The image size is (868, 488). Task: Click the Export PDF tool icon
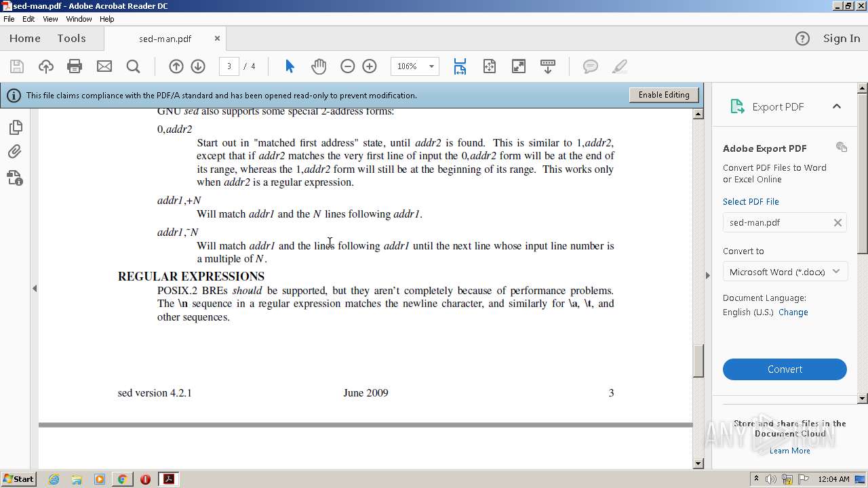point(737,106)
